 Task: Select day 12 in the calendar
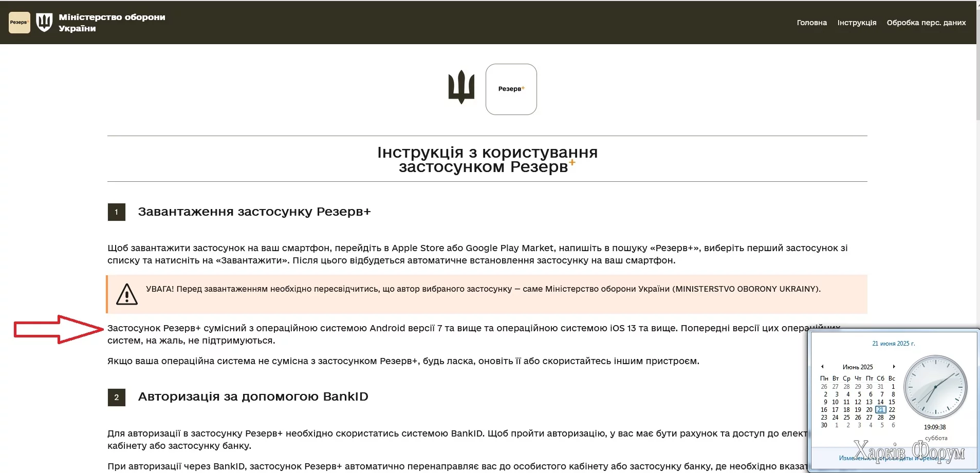[x=858, y=402]
